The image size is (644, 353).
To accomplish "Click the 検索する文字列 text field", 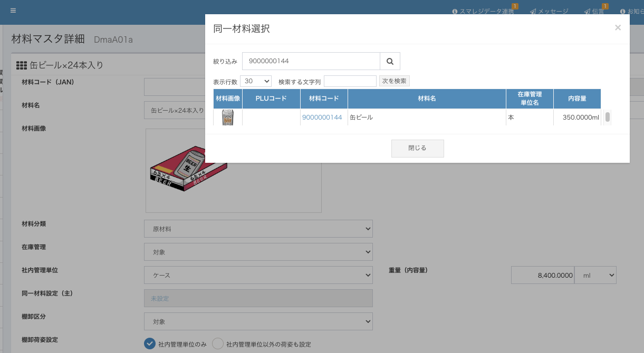I will point(350,81).
